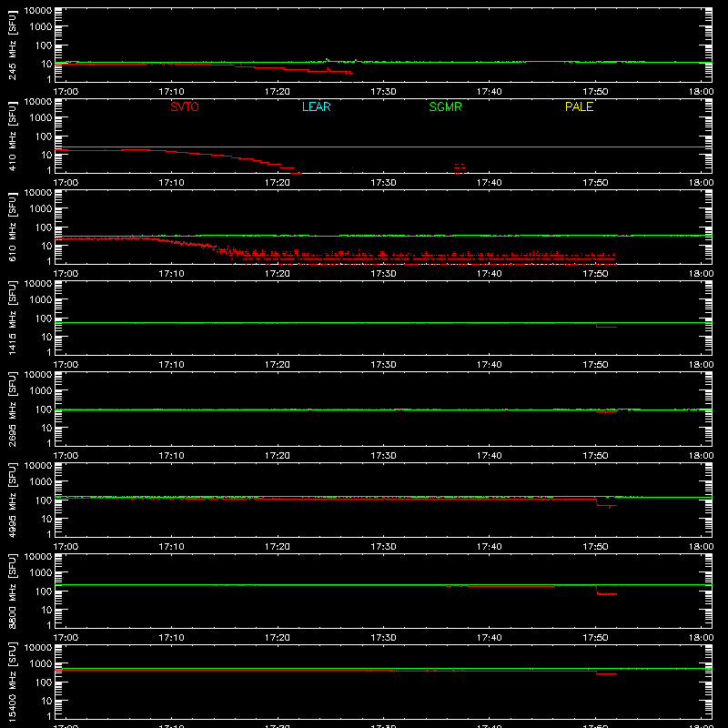Click 17:30 time label of 245 MHz plot

coord(383,92)
